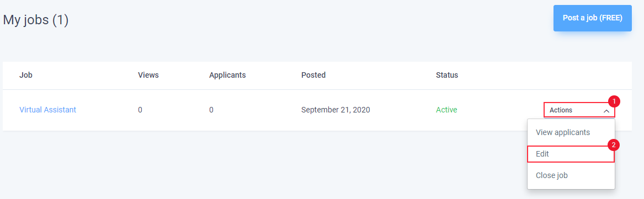This screenshot has height=199, width=644.
Task: Click the Post a job (FREE) button
Action: pos(592,18)
